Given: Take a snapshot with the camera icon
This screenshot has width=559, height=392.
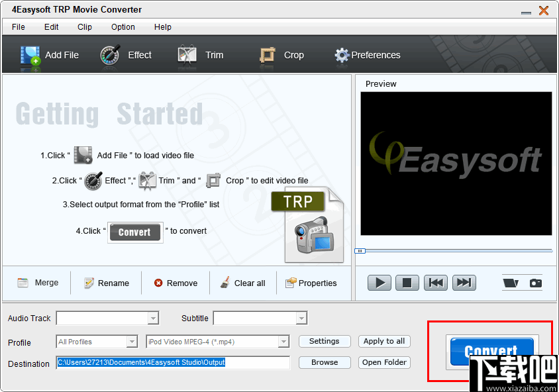Looking at the screenshot, I should pos(534,283).
